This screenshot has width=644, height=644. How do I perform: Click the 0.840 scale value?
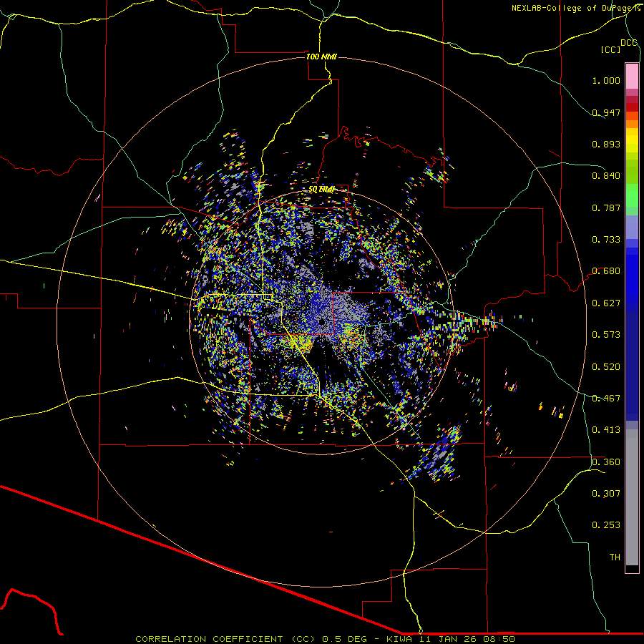point(606,176)
